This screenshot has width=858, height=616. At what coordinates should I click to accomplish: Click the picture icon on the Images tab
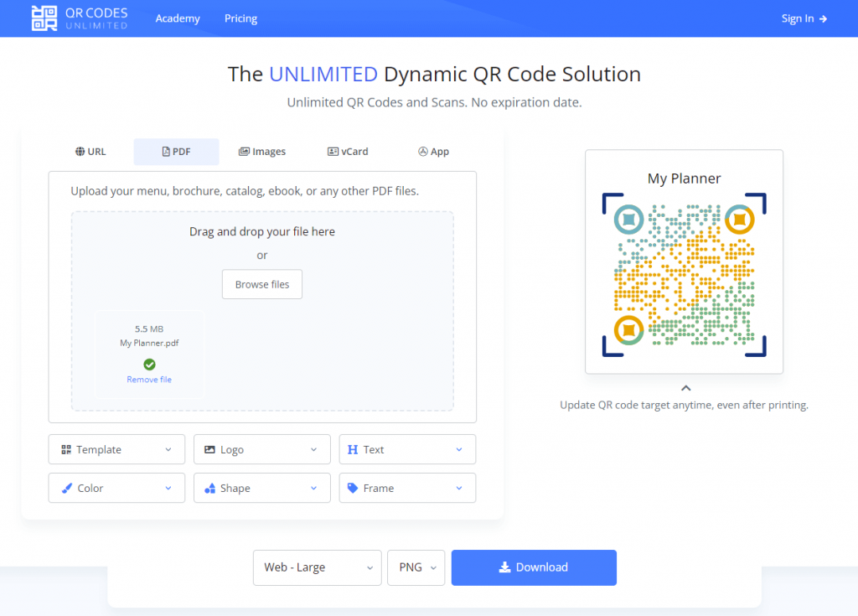244,152
